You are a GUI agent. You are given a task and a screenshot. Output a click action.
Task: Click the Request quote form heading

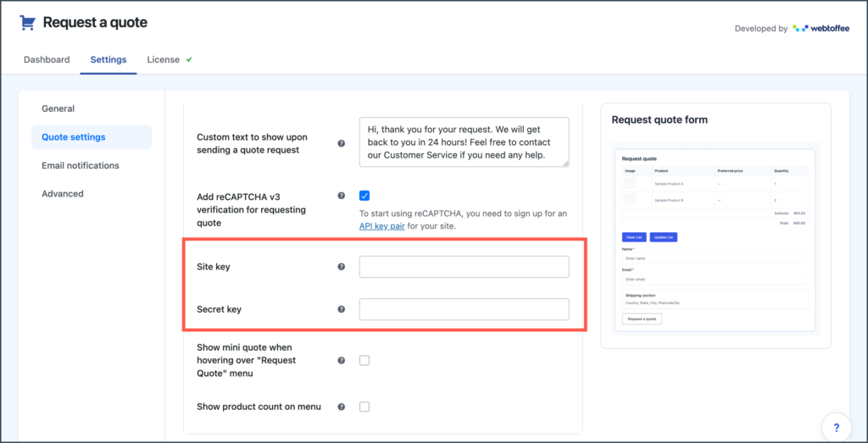659,119
